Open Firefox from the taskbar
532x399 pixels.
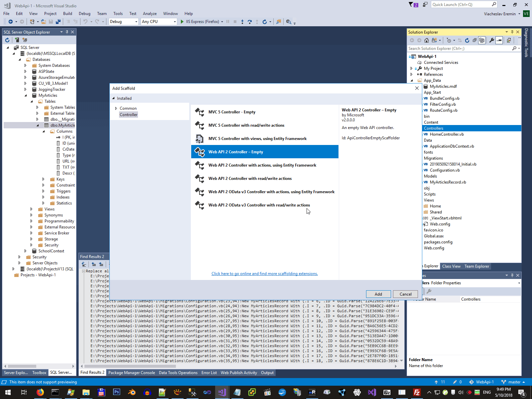coord(40,392)
